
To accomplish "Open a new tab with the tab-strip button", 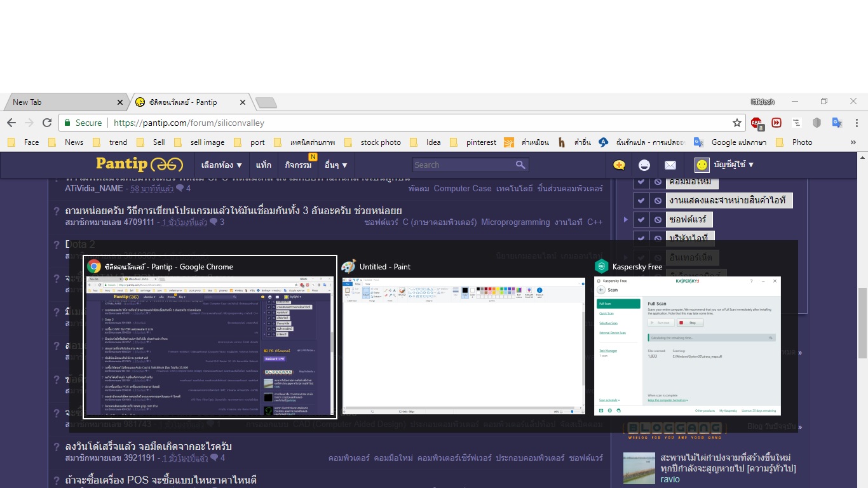I will pos(266,102).
